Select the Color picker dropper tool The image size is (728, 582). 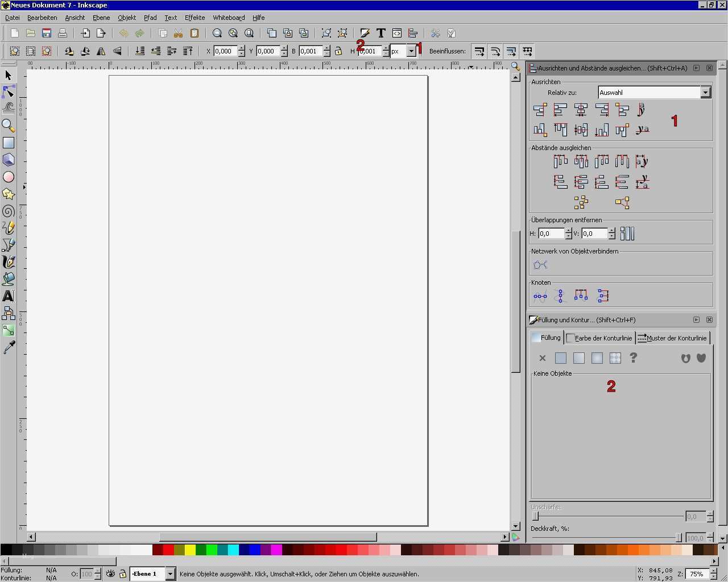(x=8, y=347)
